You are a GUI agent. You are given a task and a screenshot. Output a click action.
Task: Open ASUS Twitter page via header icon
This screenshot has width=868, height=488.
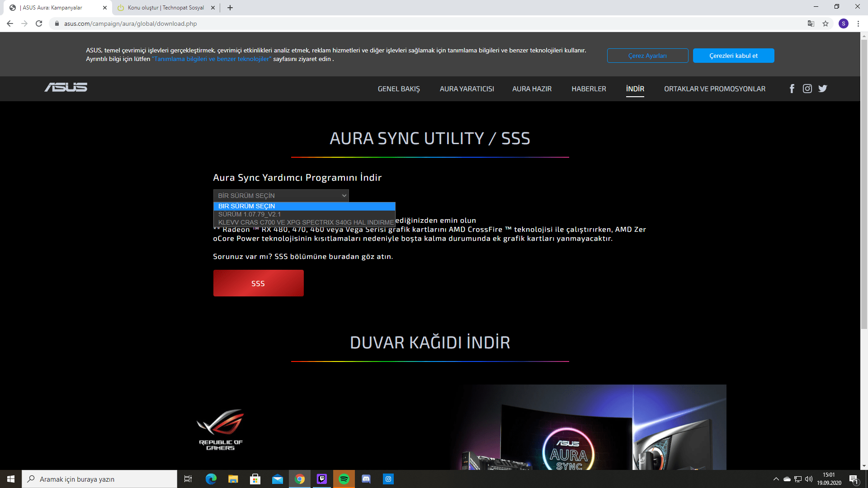click(x=822, y=89)
